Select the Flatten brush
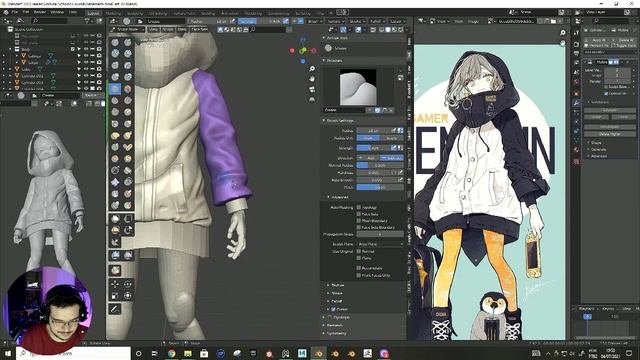The height and width of the screenshot is (360, 640). [115, 100]
